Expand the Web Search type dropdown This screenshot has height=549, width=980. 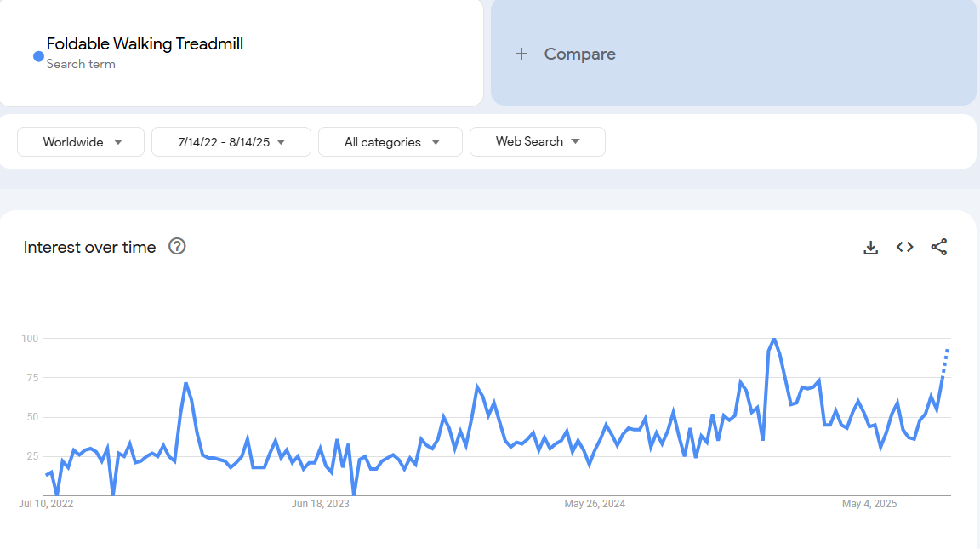point(537,142)
